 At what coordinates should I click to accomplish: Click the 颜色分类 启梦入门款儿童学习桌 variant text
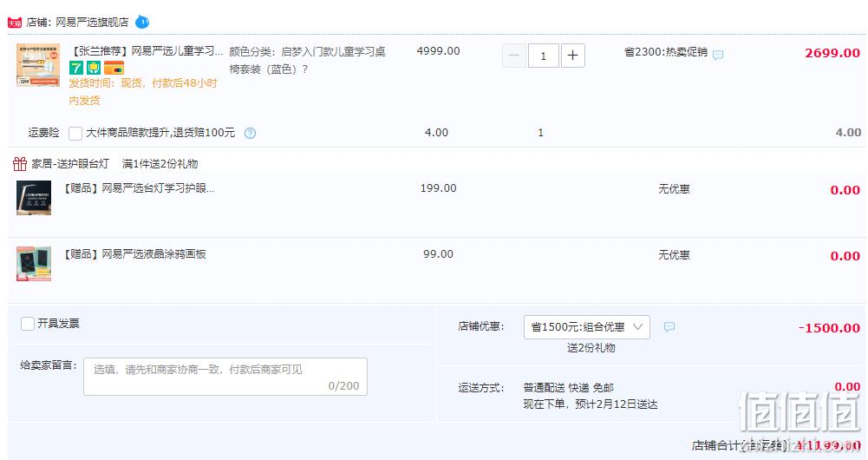[307, 61]
